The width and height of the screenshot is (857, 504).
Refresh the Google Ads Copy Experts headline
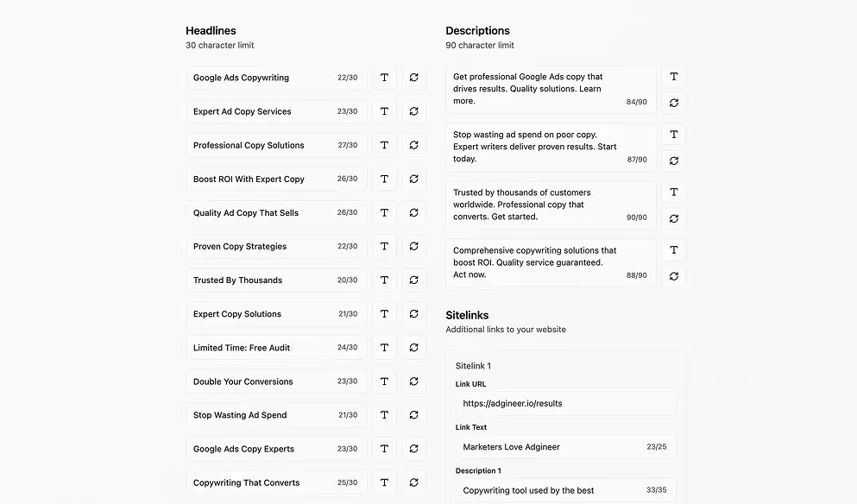point(413,449)
